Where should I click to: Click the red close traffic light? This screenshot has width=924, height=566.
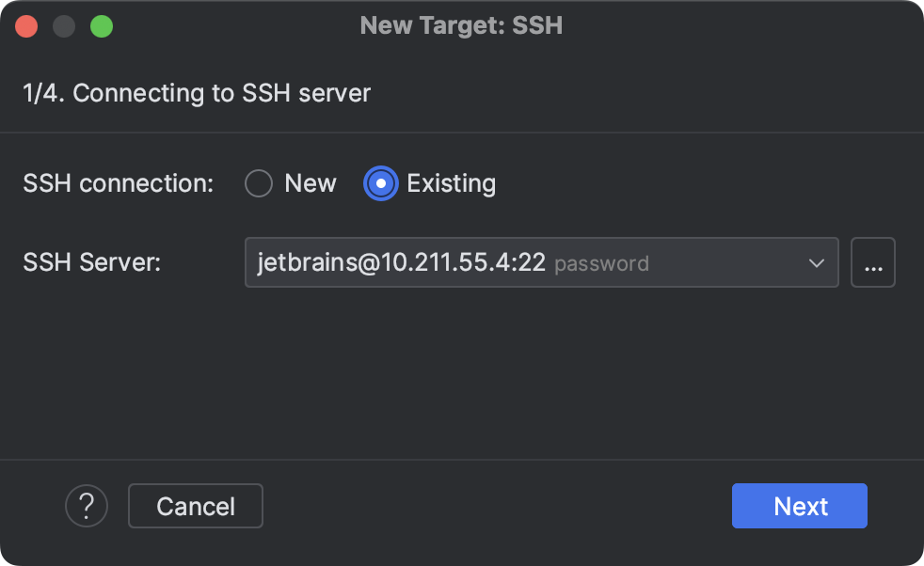point(26,25)
